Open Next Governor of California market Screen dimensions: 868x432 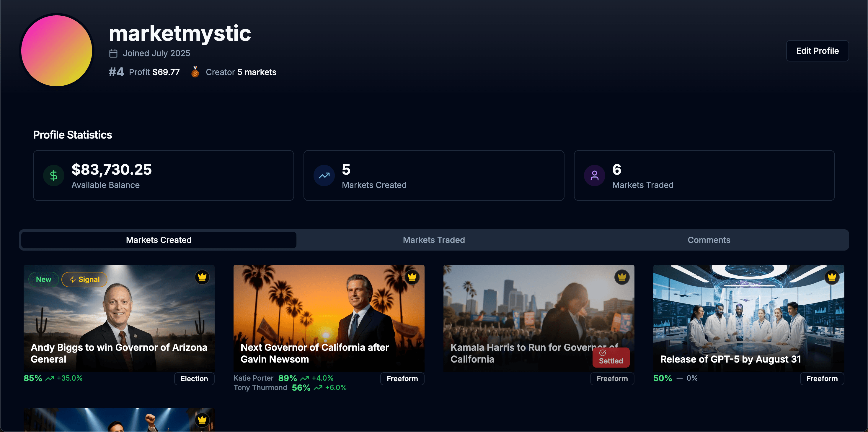click(315, 353)
